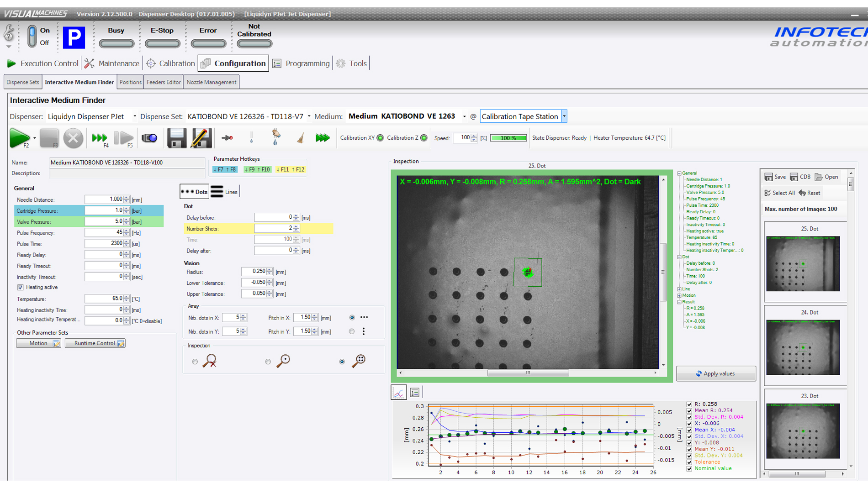Screen dimensions: 868x488
Task: Select the horizontal dots array order radio
Action: tap(352, 317)
